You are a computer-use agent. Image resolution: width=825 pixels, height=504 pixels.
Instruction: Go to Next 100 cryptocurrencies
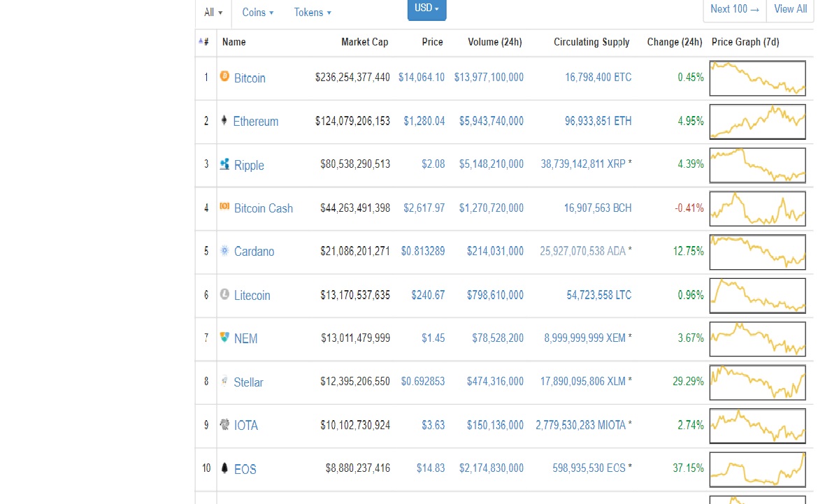[x=735, y=10]
